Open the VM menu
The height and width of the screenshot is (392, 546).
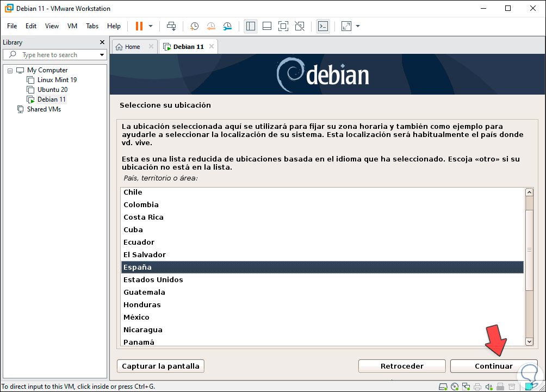(72, 26)
